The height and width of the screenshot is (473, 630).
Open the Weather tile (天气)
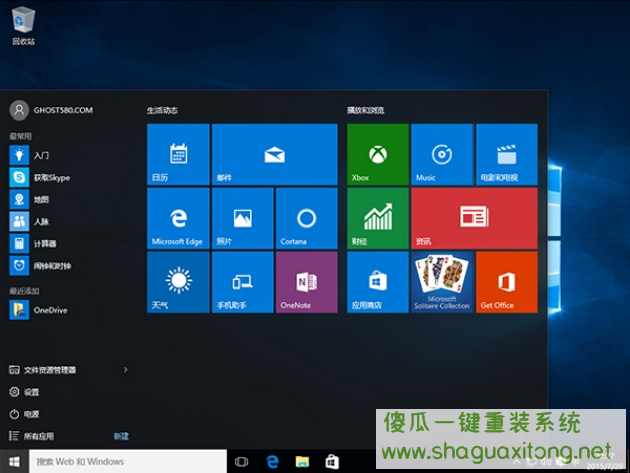178,282
